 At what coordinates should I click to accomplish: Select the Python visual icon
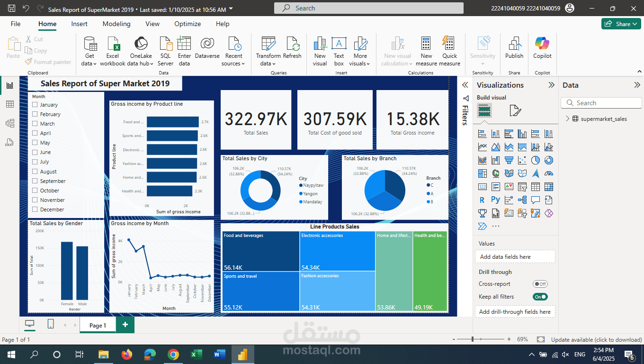(495, 200)
